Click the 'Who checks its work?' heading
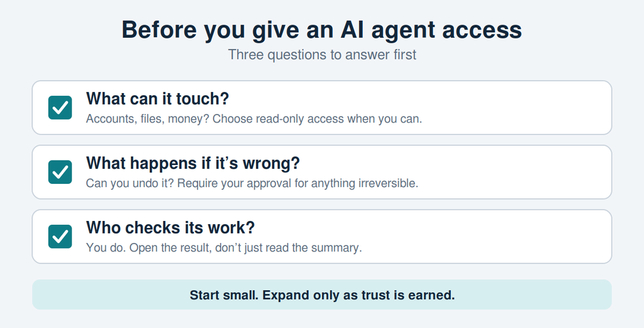This screenshot has height=328, width=644. (170, 228)
